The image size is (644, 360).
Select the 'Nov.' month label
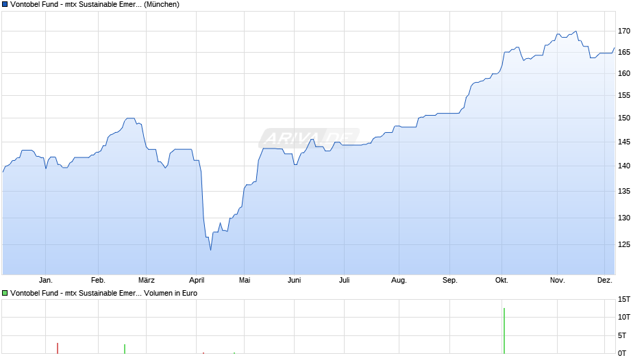(558, 280)
